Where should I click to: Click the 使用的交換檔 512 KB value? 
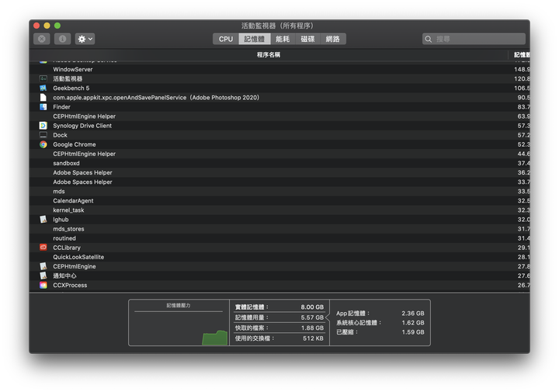coord(313,338)
